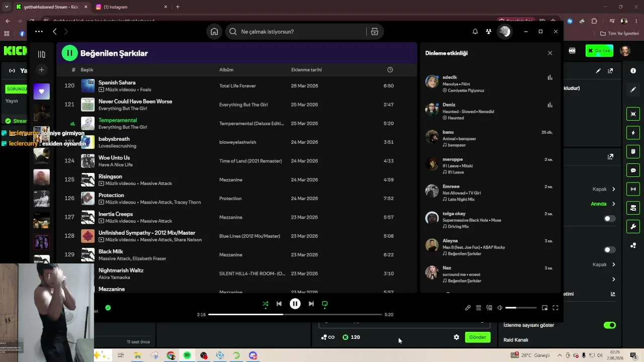Skip to the previous track

[279, 304]
